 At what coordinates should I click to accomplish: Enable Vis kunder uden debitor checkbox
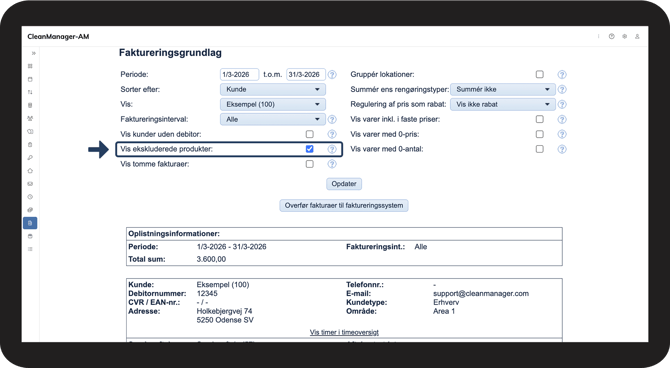coord(309,134)
